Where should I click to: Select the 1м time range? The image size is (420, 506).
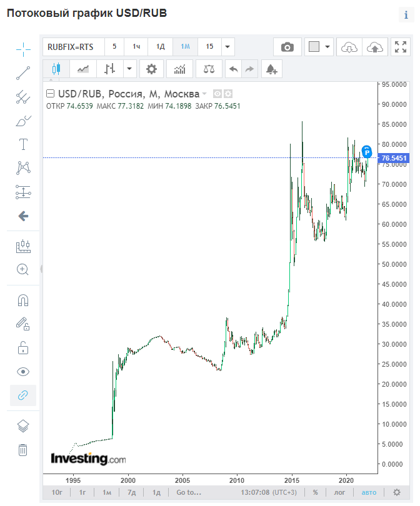click(x=107, y=492)
